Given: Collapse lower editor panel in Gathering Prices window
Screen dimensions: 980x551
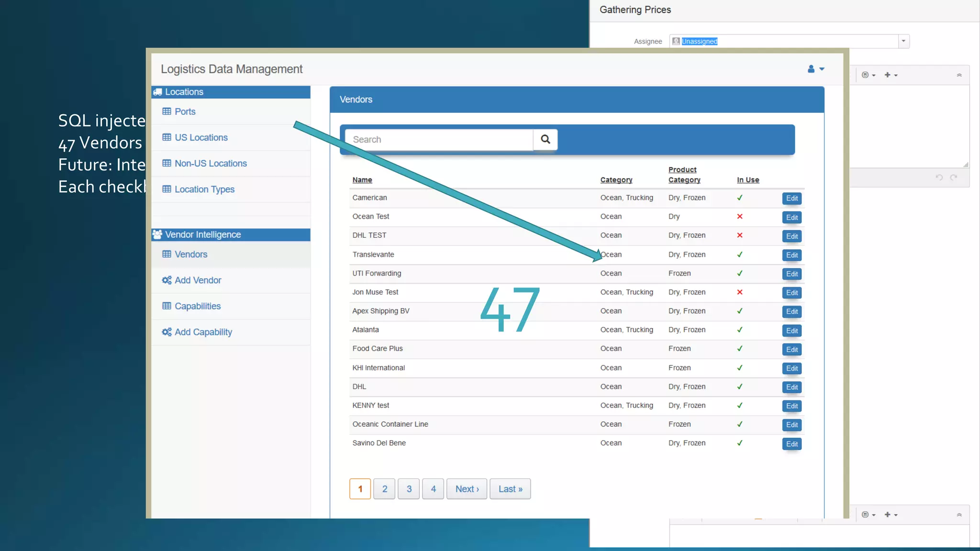Looking at the screenshot, I should (959, 515).
